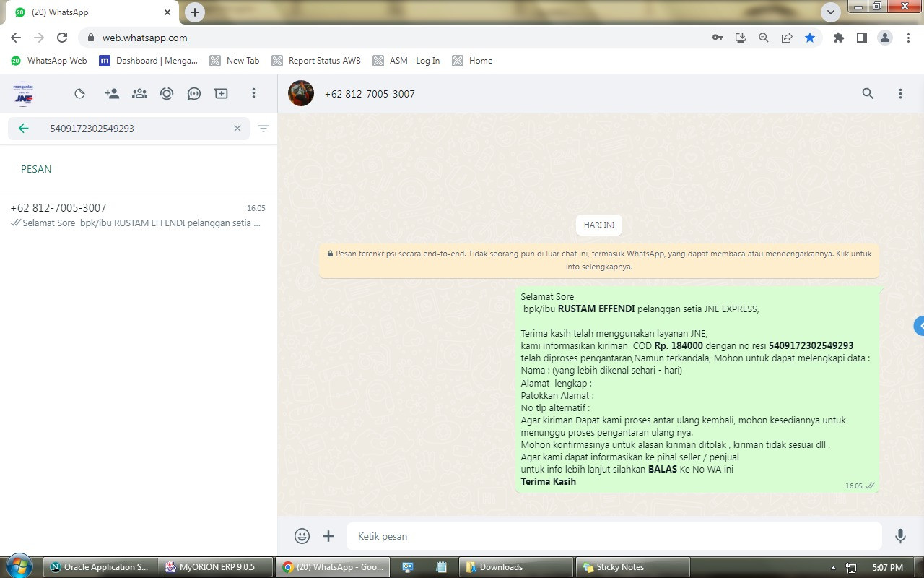Click the HARI INI date label
The image size is (924, 578).
(599, 225)
